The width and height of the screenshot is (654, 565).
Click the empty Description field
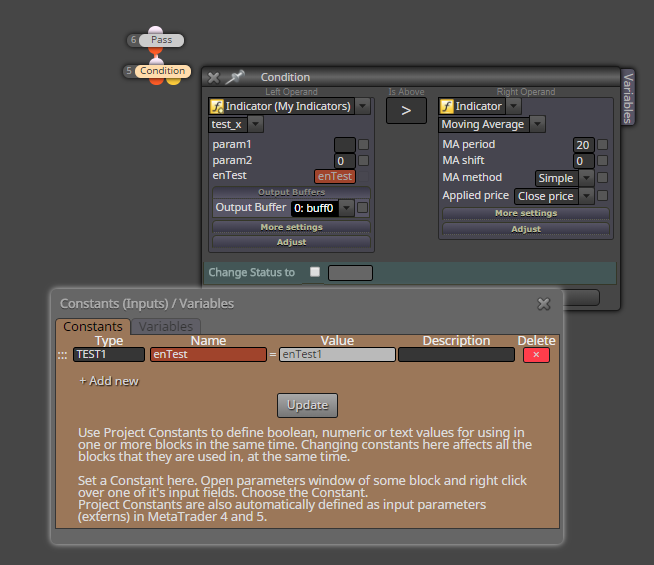tap(456, 354)
